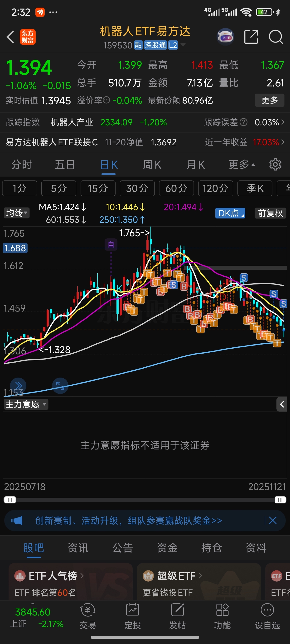
Task: Open 交易 trade icon in bottom bar
Action: [x=88, y=616]
